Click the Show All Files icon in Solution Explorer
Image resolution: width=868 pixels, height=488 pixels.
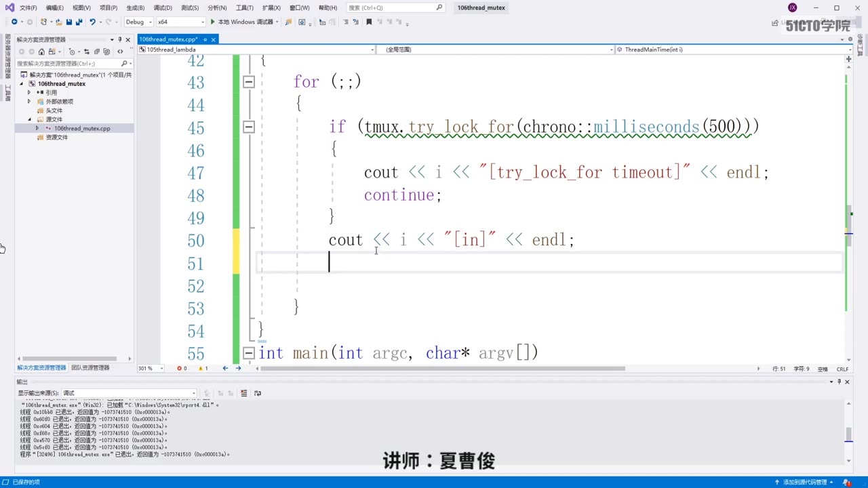(107, 52)
